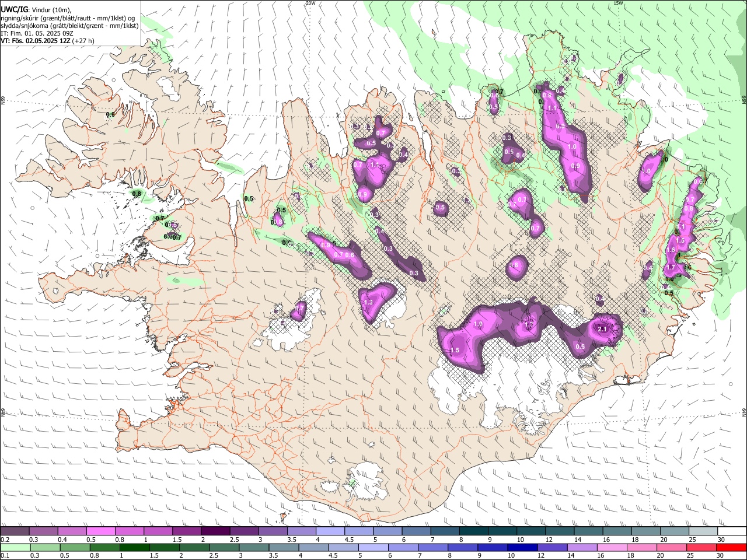Pick the light pink 16–18 swatch, lower legend row
The height and width of the screenshot is (560, 747).
pos(612,547)
